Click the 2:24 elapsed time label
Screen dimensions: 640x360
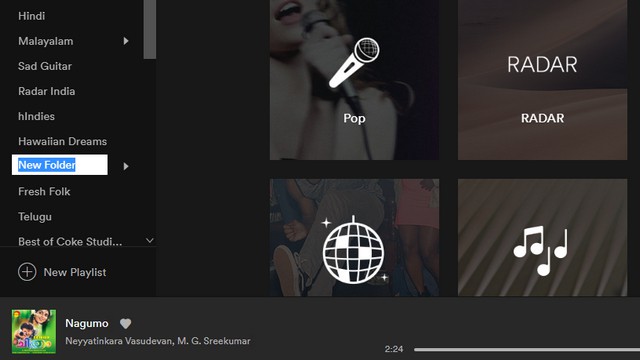394,349
